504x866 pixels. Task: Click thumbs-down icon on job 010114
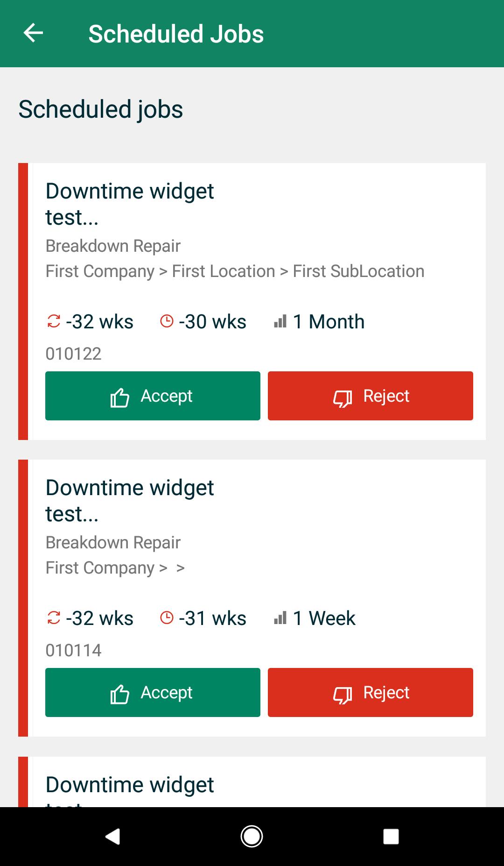point(343,695)
